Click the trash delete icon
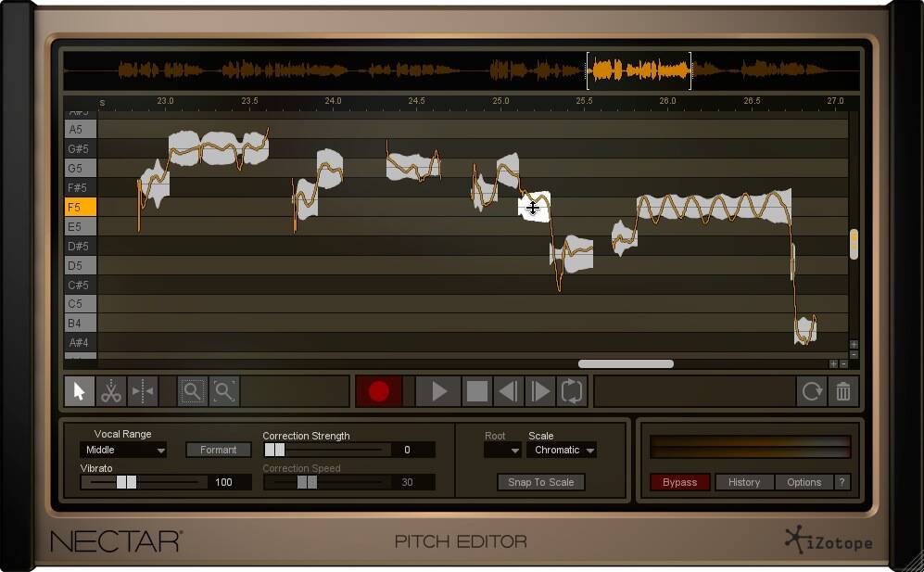924x572 pixels. tap(843, 391)
